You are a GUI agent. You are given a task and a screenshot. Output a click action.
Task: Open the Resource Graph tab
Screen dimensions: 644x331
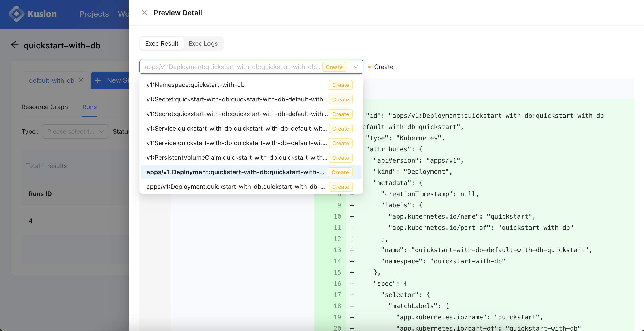(x=45, y=107)
